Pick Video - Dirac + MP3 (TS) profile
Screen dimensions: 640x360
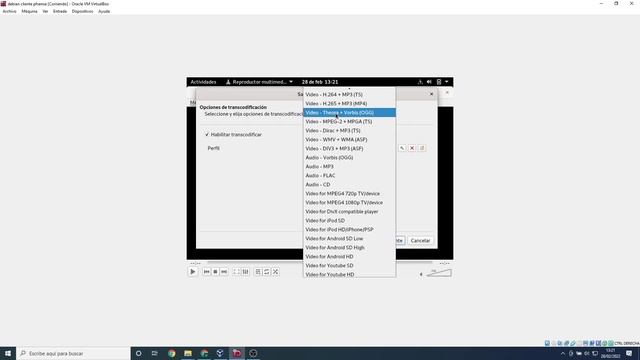point(349,131)
